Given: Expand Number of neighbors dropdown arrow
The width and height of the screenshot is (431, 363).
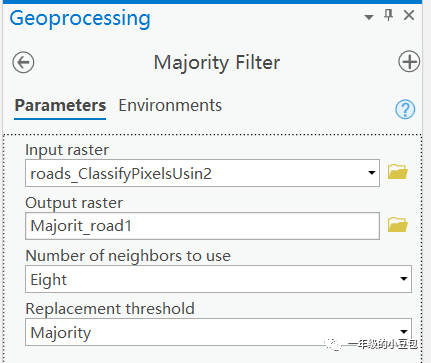Looking at the screenshot, I should tap(404, 279).
